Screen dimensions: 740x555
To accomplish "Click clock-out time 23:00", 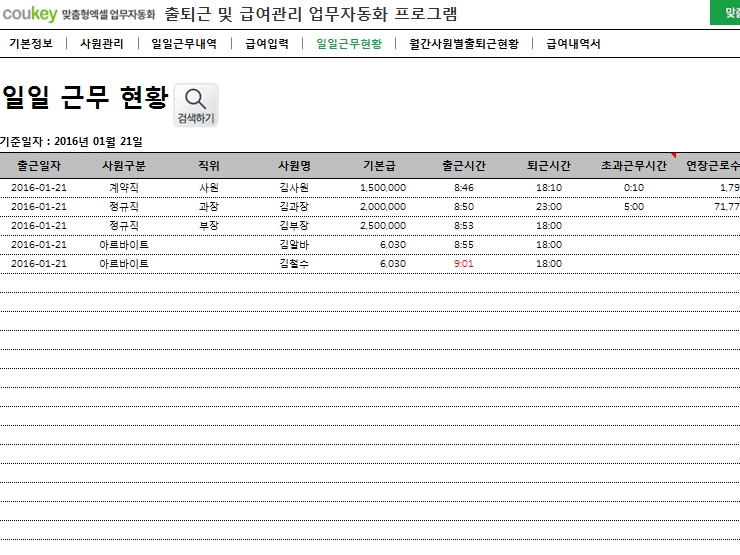I will 549,207.
